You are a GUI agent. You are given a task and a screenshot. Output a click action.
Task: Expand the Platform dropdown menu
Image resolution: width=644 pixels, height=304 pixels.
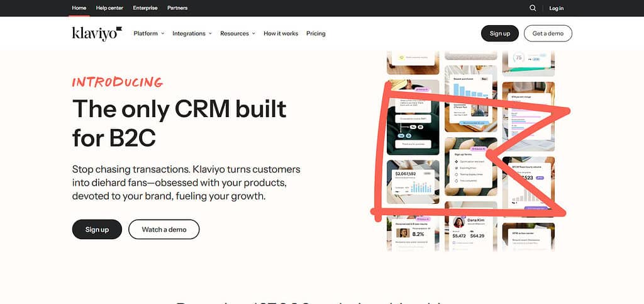[148, 34]
